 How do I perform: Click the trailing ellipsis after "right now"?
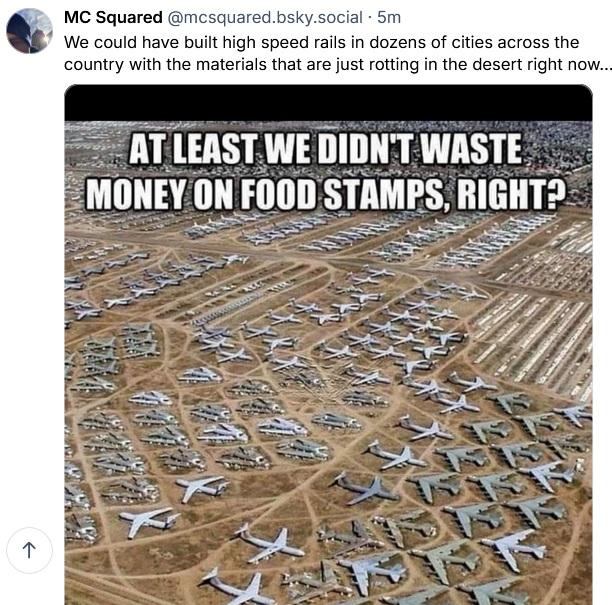pyautogui.click(x=603, y=64)
